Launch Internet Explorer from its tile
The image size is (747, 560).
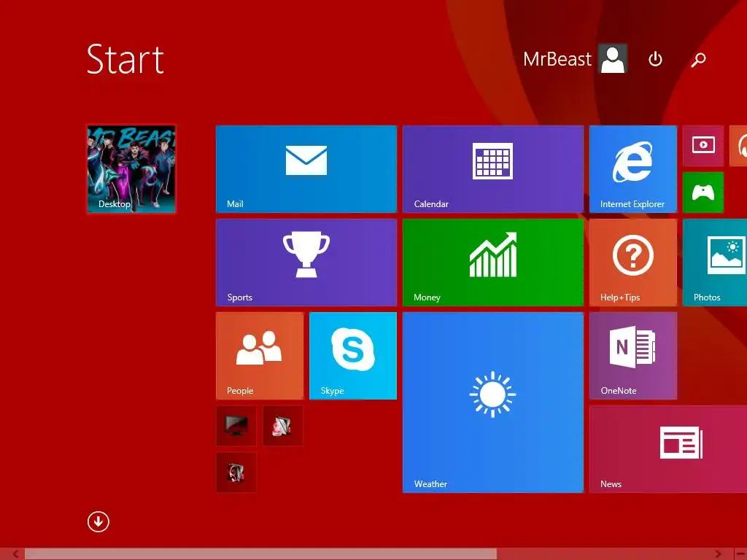click(x=632, y=169)
